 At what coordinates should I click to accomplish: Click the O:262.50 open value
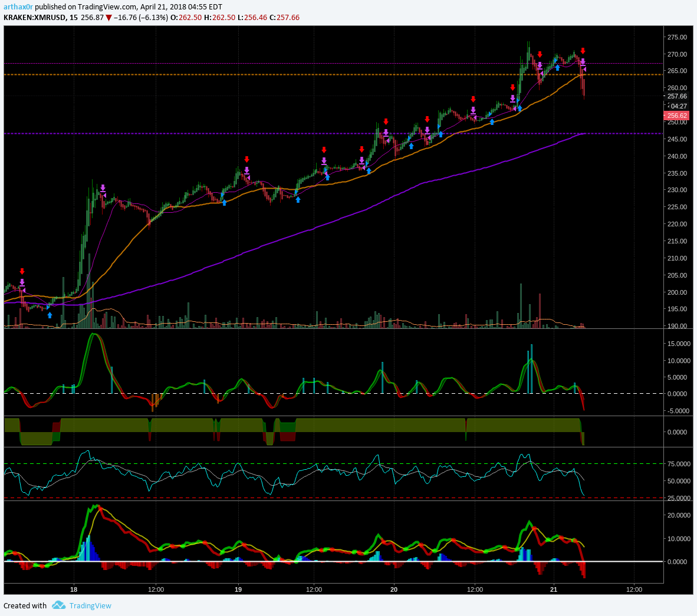186,18
